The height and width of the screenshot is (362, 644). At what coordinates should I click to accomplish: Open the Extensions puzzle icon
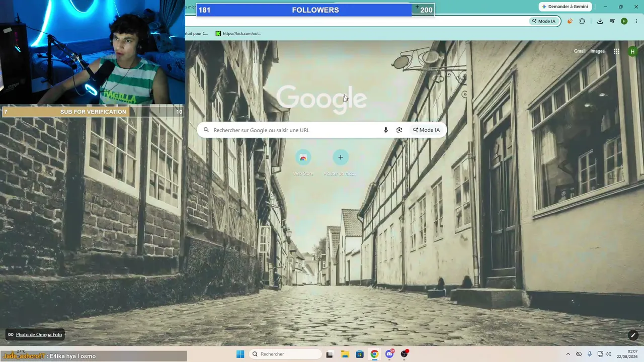[x=582, y=21]
